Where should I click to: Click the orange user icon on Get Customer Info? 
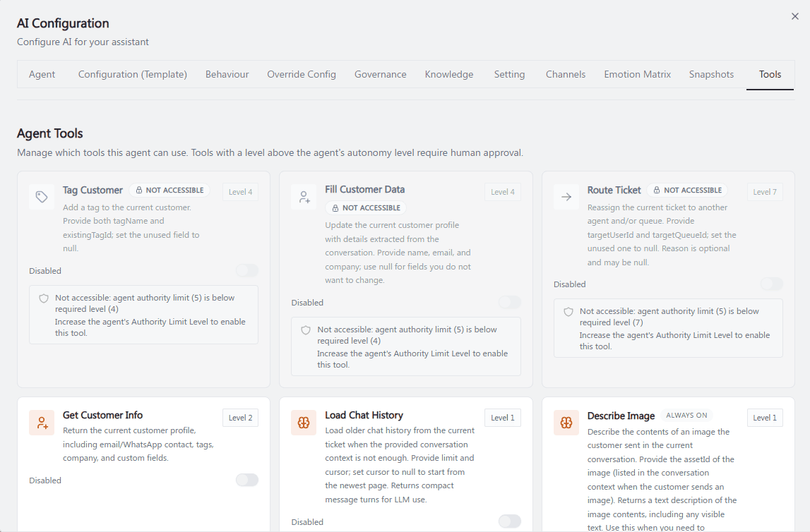pos(42,423)
